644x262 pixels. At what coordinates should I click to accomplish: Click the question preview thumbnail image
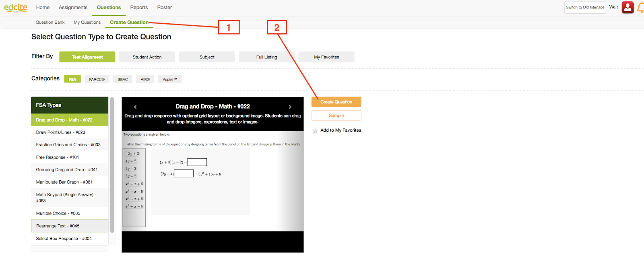(213, 181)
